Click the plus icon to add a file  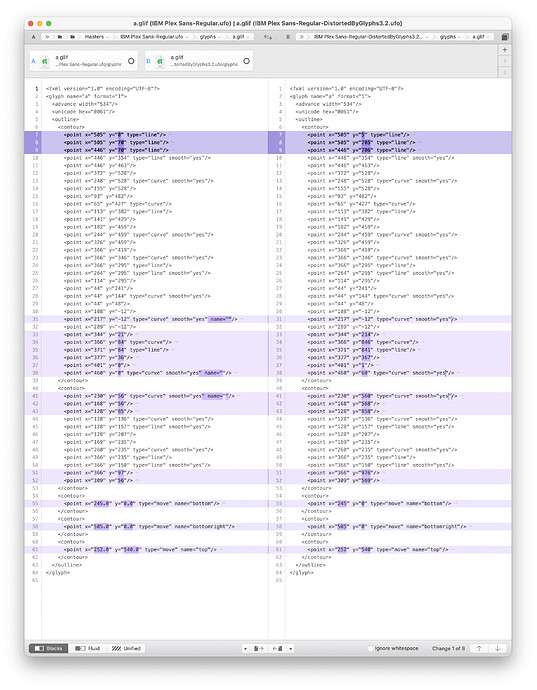pyautogui.click(x=505, y=50)
